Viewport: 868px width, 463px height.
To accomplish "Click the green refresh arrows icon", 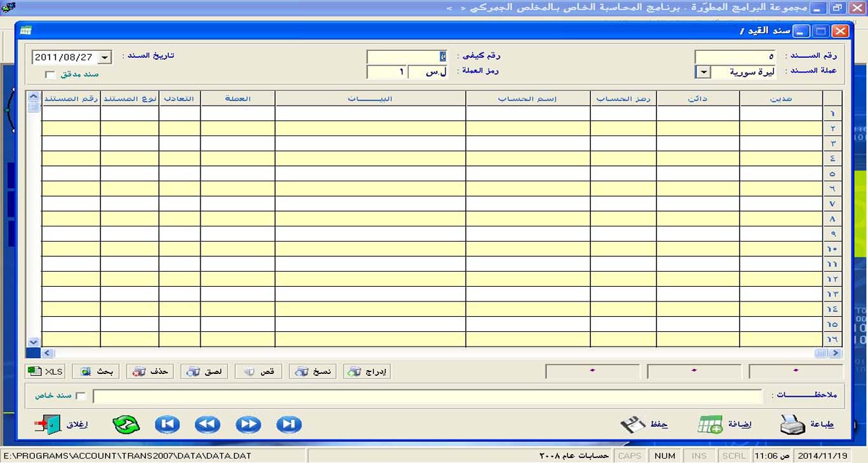I will tap(126, 424).
